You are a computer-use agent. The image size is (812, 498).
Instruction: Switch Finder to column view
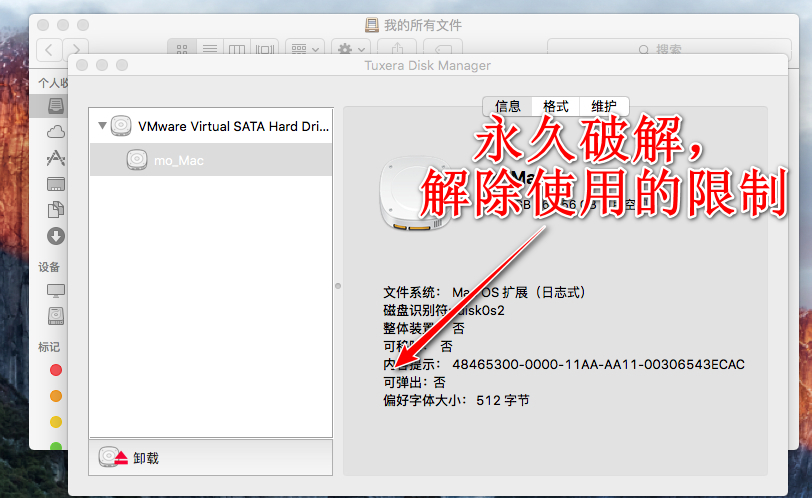237,49
